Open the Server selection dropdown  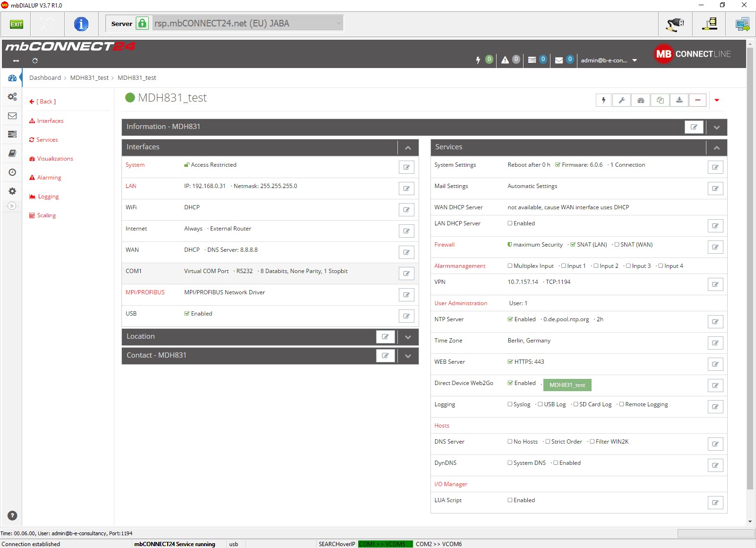click(x=248, y=23)
